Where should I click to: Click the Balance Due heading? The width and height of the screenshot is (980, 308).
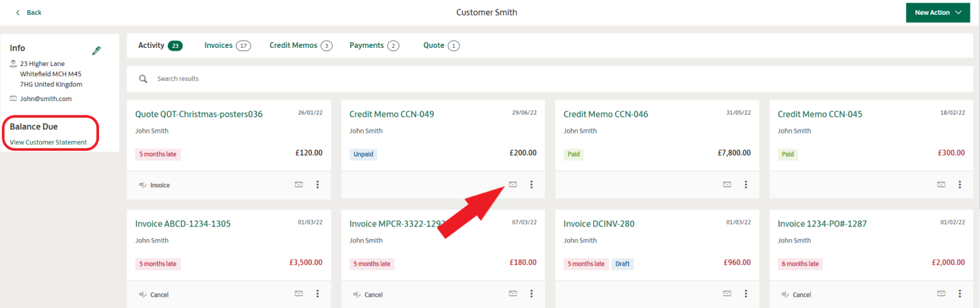click(x=34, y=127)
